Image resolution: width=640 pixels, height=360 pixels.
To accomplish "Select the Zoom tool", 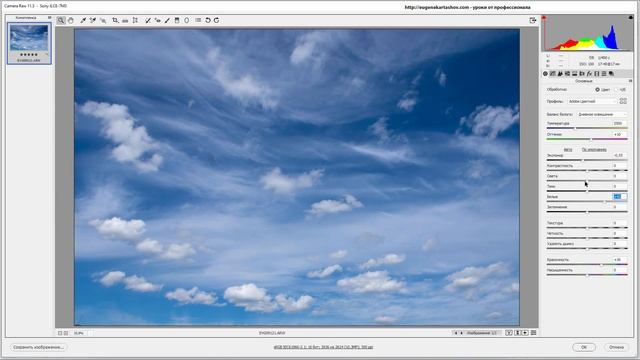I will tap(61, 20).
